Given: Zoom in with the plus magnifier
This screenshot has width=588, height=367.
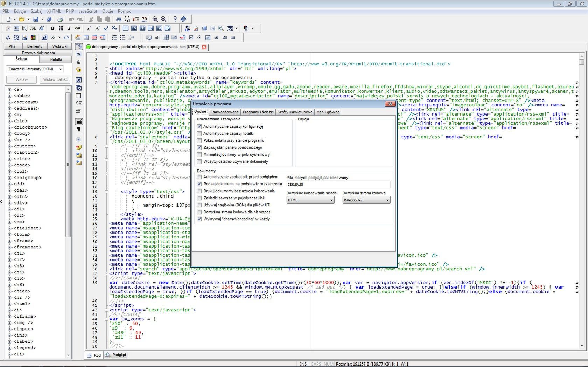Looking at the screenshot, I should 163,19.
